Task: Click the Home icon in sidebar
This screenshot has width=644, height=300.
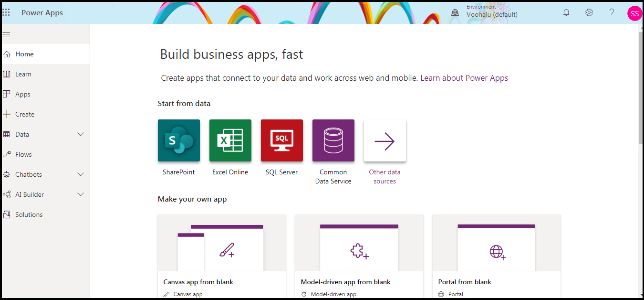Action: pos(7,54)
